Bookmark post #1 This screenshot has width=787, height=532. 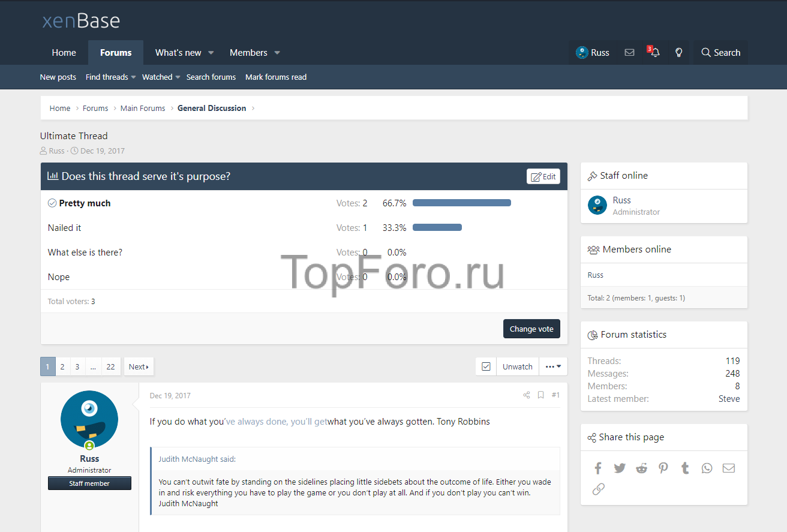pos(540,395)
